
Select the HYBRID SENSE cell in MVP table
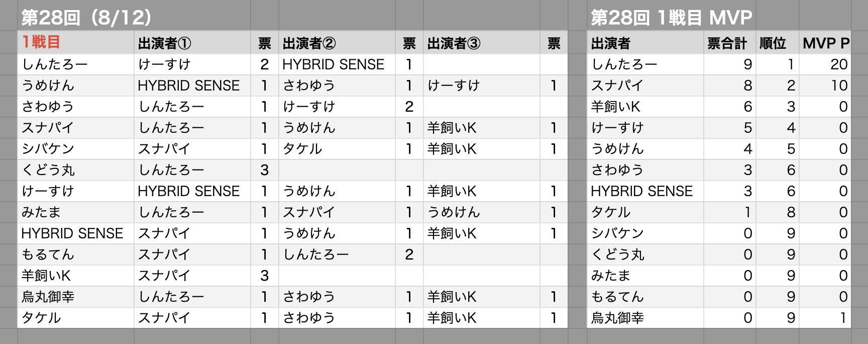tap(645, 191)
